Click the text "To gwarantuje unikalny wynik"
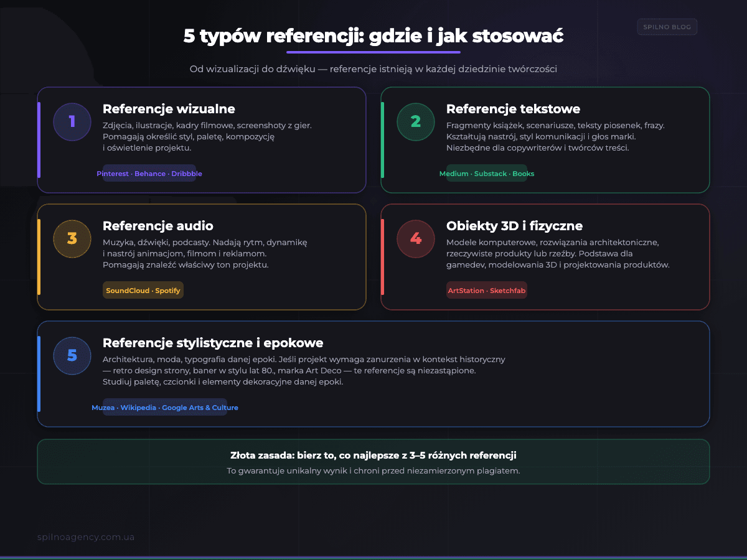The width and height of the screenshot is (747, 560). click(288, 471)
